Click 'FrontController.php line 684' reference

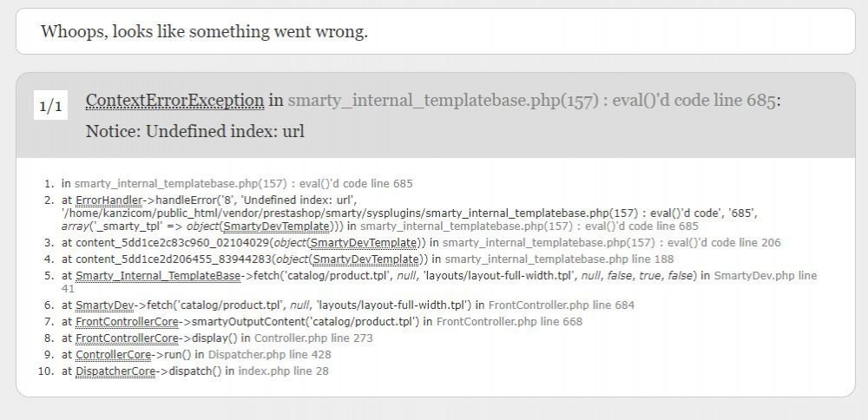[x=562, y=305]
